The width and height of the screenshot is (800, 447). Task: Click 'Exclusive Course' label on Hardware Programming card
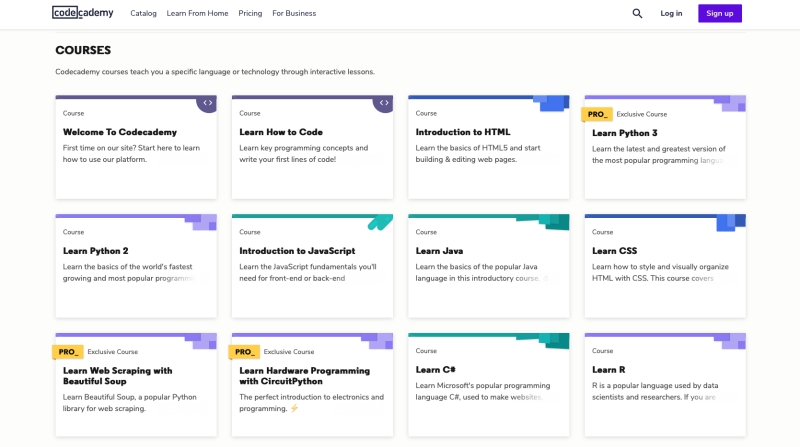pos(289,352)
